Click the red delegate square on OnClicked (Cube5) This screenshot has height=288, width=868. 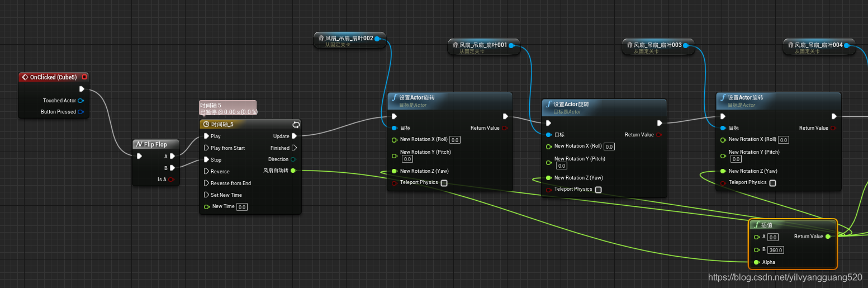pos(84,77)
